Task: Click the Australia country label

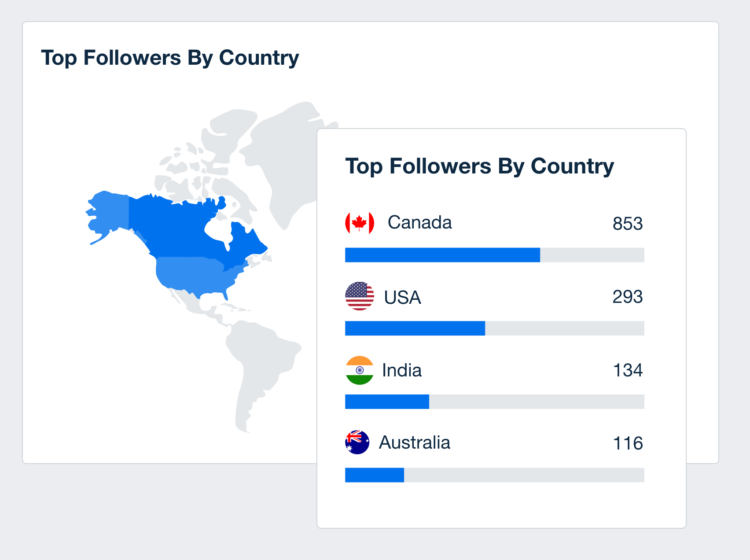Action: point(415,442)
